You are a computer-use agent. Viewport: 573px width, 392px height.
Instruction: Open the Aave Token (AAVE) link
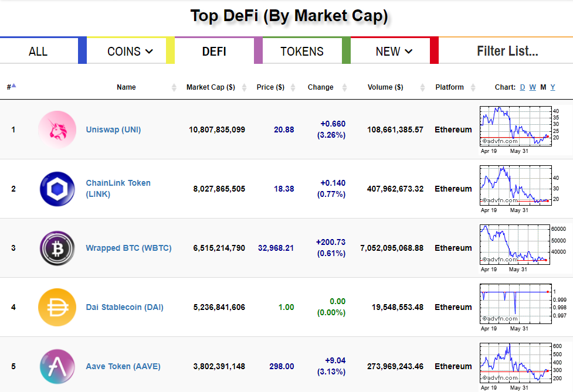(x=123, y=366)
